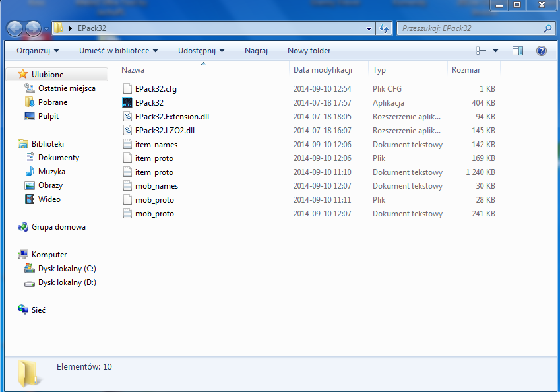Go back with the Back arrow button
The width and height of the screenshot is (560, 392).
tap(15, 28)
